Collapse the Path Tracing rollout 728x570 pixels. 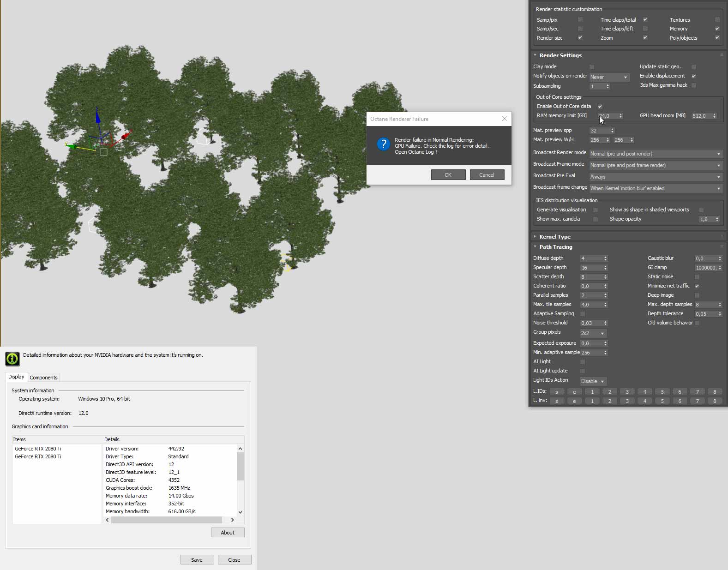535,246
